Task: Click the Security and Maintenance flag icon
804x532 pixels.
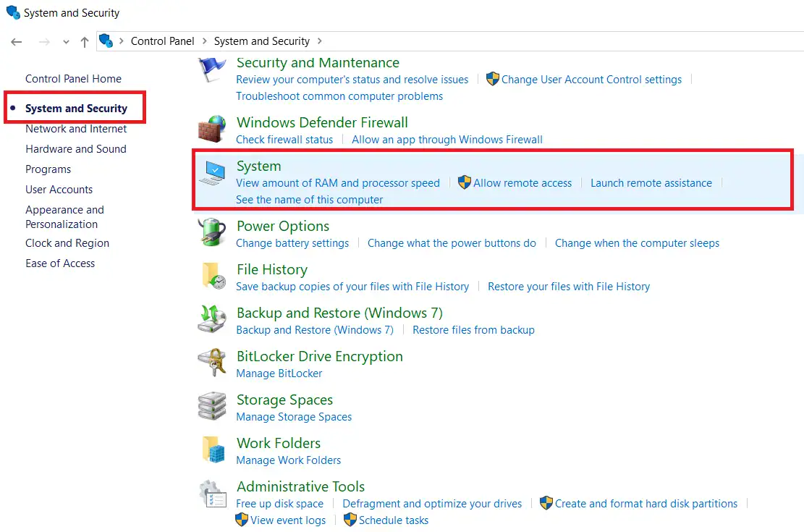Action: pyautogui.click(x=212, y=69)
